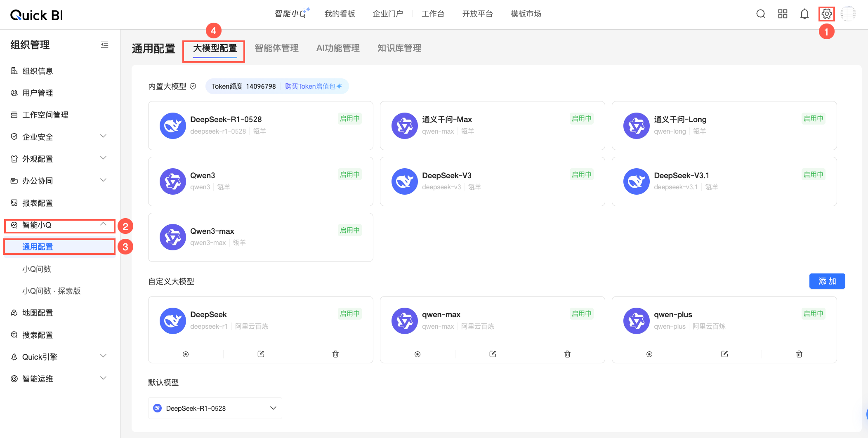
Task: Click the 购买Token增值包 link
Action: click(313, 86)
